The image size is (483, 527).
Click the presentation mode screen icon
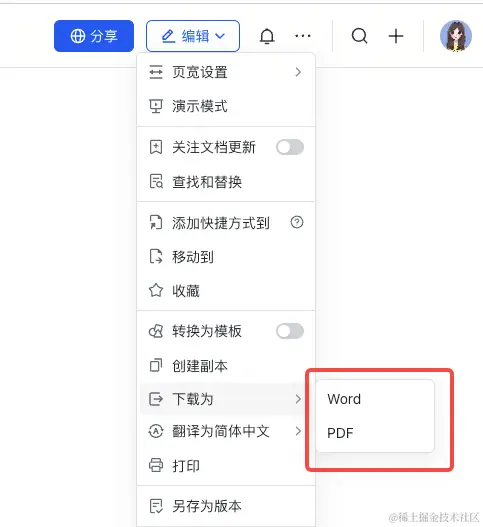click(156, 106)
